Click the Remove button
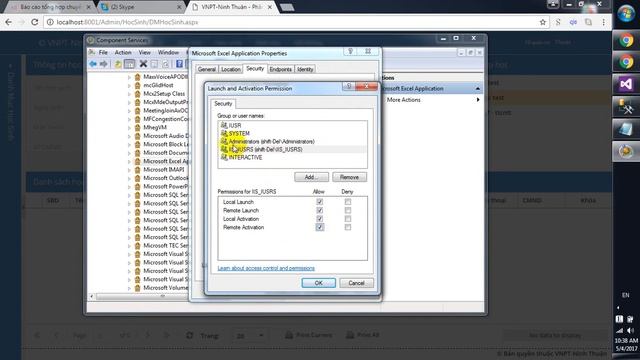The image size is (640, 360). tap(349, 177)
